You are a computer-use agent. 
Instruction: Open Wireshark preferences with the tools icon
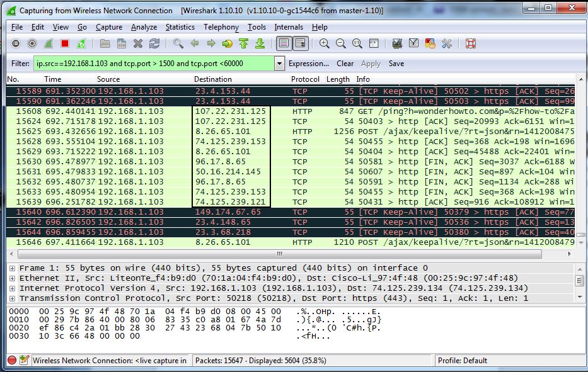tap(447, 43)
